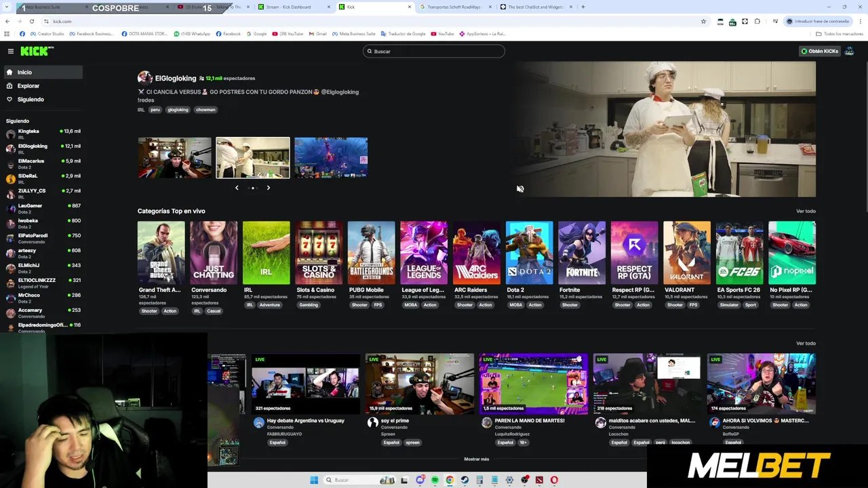Open the Creator Studio bookmark

(47, 33)
